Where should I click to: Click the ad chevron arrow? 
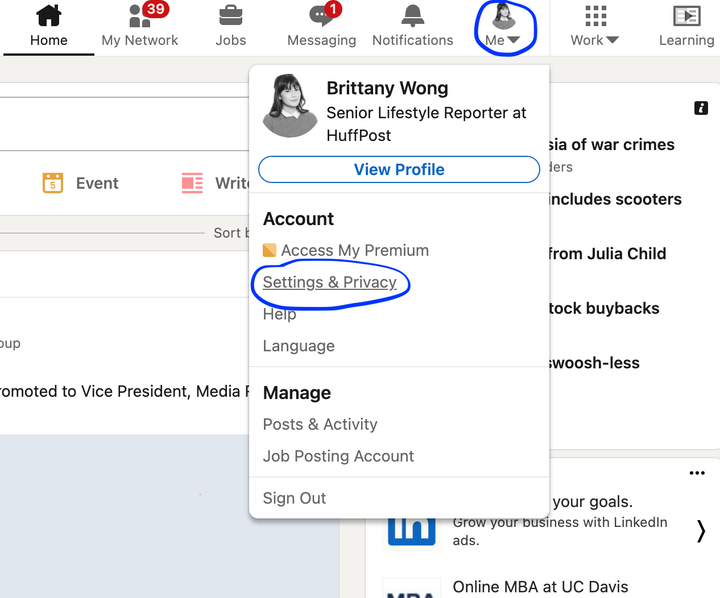pos(701,531)
